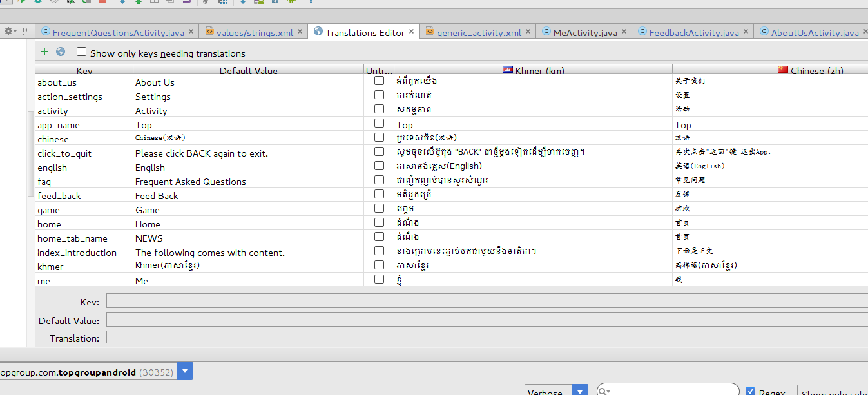Update project with the blue down-arrow icon
This screenshot has width=868, height=395.
[x=122, y=4]
